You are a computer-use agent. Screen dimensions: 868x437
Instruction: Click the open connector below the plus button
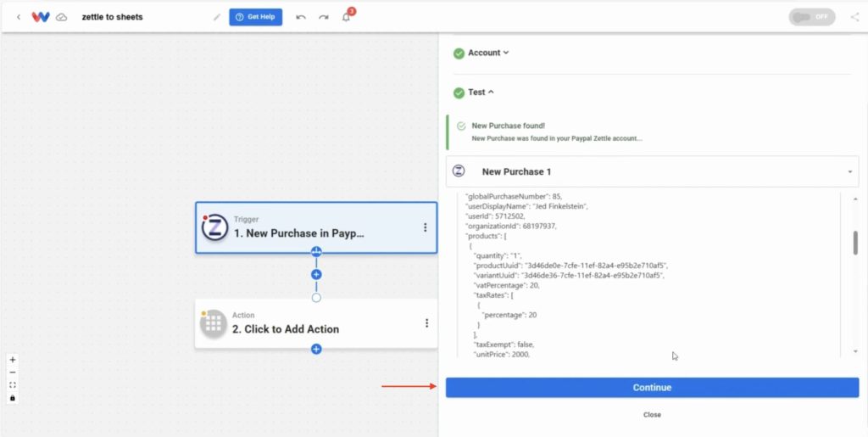[x=316, y=298]
